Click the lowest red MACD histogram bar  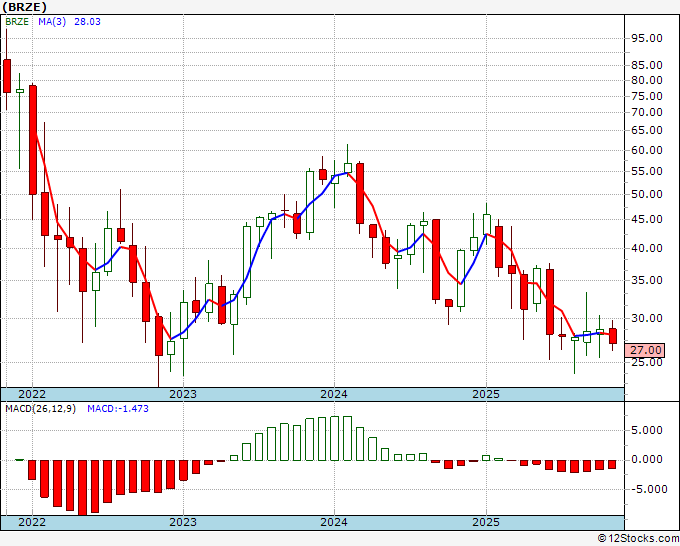click(x=82, y=488)
